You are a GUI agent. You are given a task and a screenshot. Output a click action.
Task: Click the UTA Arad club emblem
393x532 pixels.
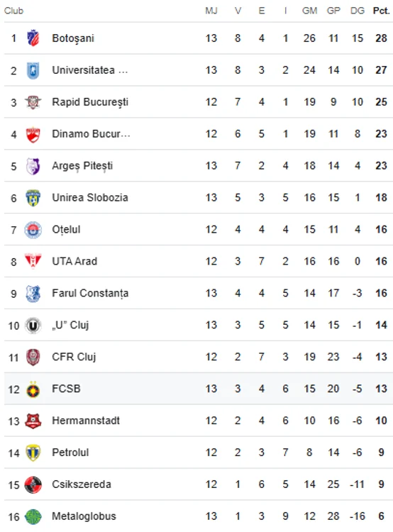(x=33, y=261)
